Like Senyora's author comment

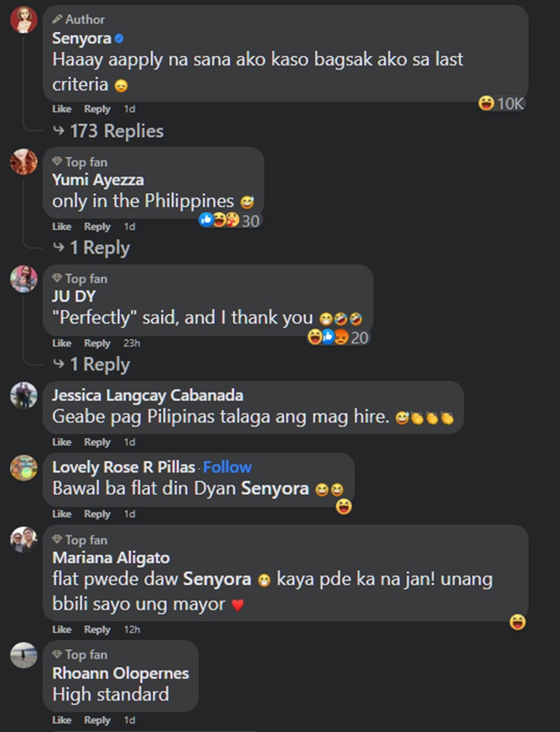(61, 109)
